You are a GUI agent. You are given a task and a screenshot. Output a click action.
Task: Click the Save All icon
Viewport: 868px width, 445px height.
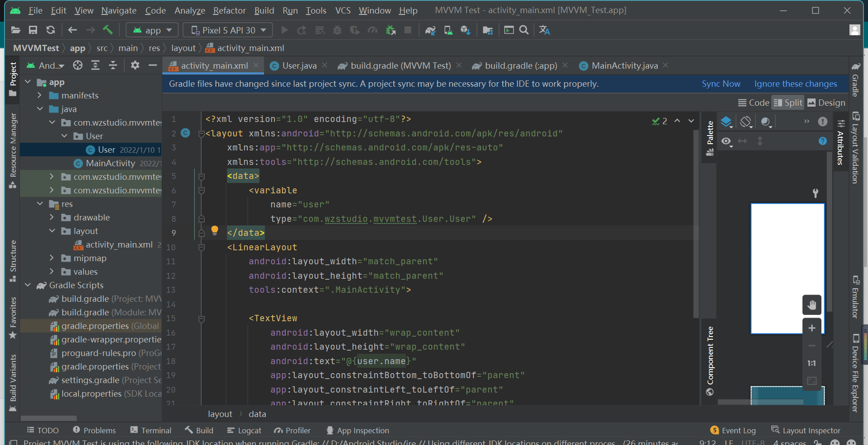(33, 30)
